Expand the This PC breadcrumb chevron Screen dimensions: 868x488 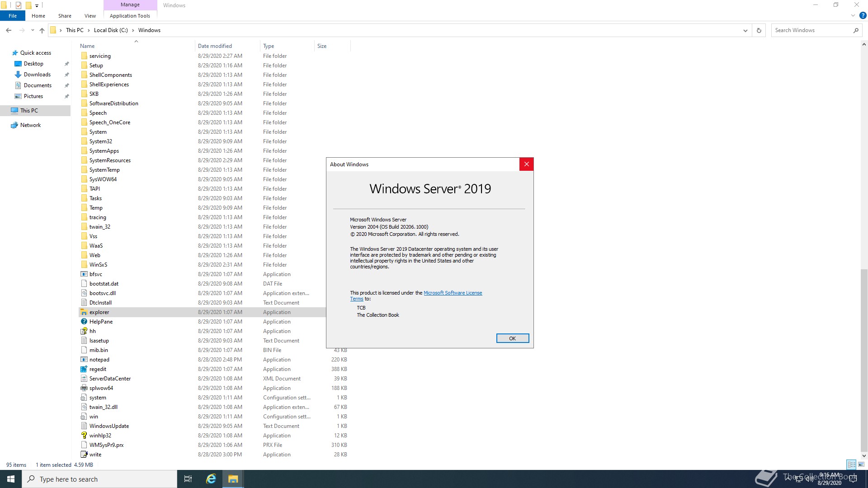[x=89, y=30]
